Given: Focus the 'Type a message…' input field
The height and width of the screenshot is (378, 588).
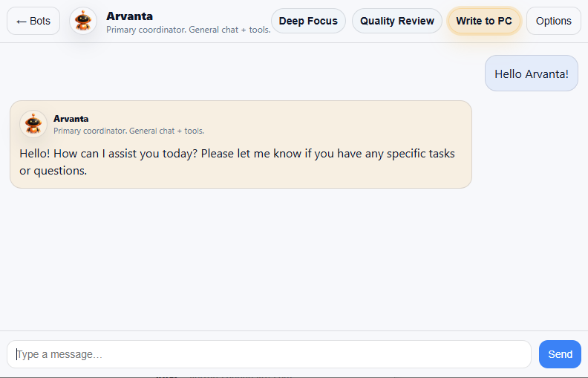Looking at the screenshot, I should tap(269, 354).
